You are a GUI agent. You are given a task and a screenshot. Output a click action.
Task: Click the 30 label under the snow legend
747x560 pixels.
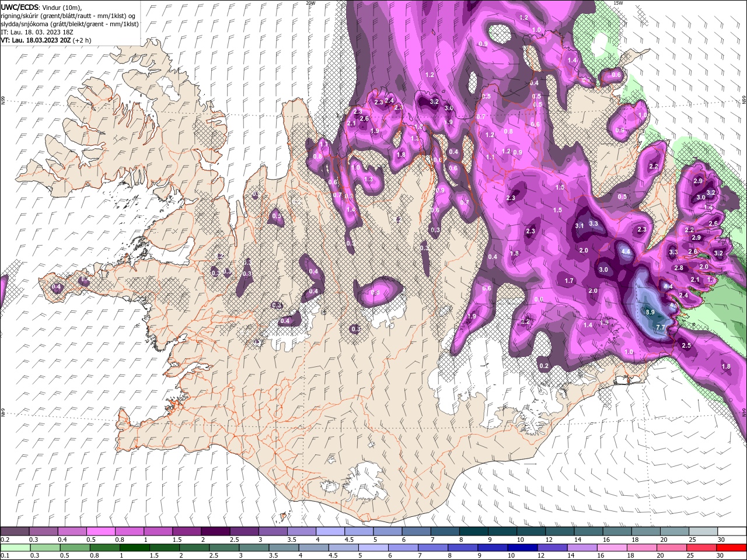pos(721,540)
